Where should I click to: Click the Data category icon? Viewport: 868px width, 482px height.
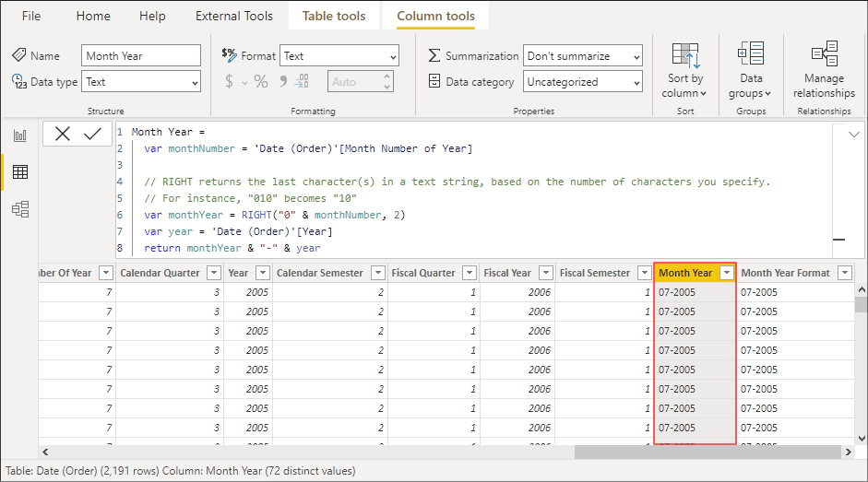tap(434, 81)
